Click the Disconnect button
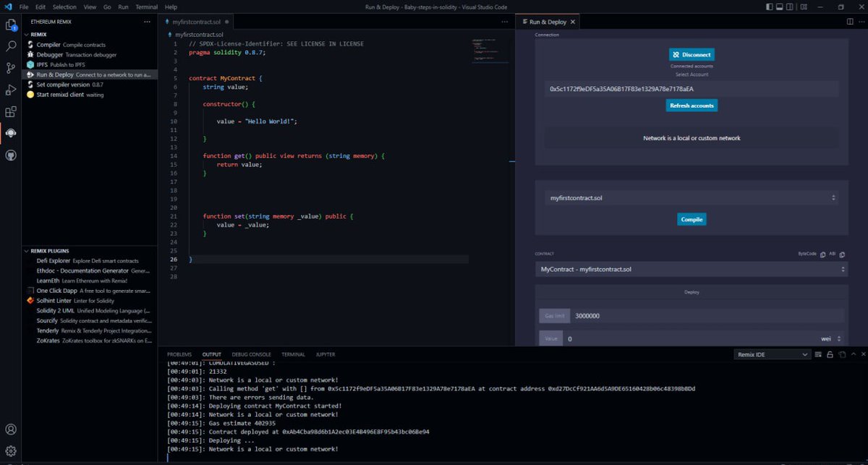Image resolution: width=868 pixels, height=465 pixels. [692, 54]
